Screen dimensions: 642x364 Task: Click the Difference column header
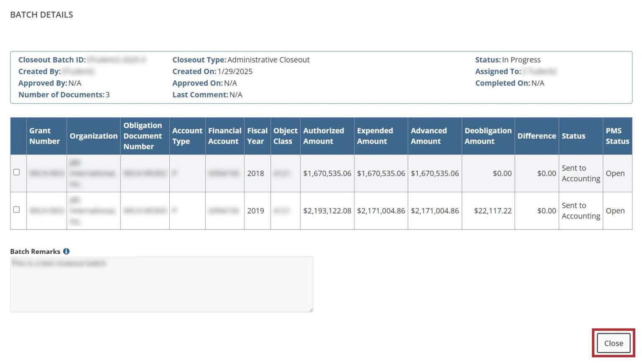pos(536,136)
